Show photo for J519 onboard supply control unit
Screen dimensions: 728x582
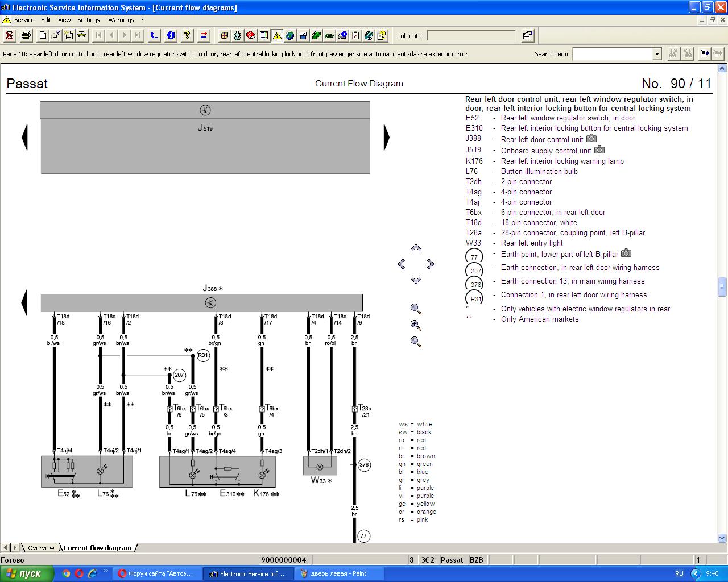coord(599,149)
